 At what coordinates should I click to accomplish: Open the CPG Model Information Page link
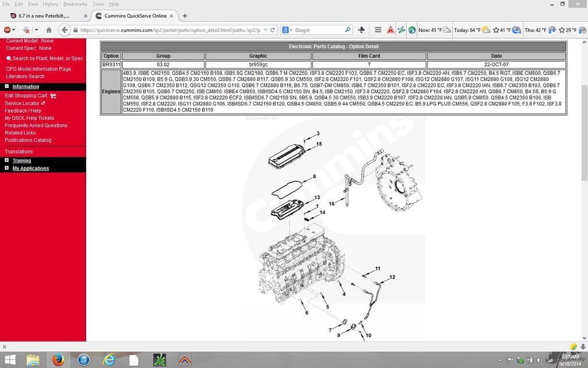[38, 69]
